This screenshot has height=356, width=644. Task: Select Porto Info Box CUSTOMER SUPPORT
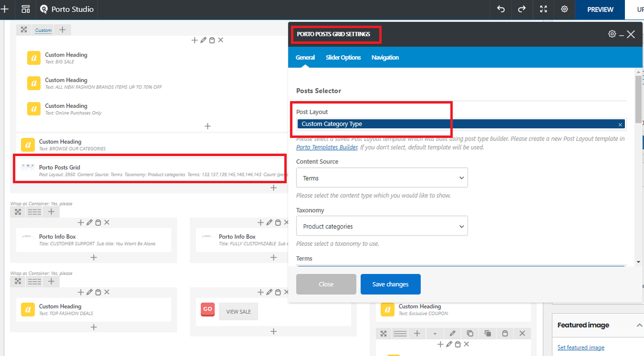pos(94,240)
